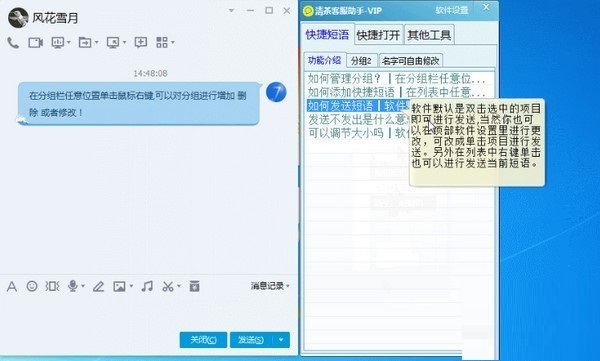600x361 pixels.
Task: Click the remote desktop icon
Action: (x=113, y=42)
